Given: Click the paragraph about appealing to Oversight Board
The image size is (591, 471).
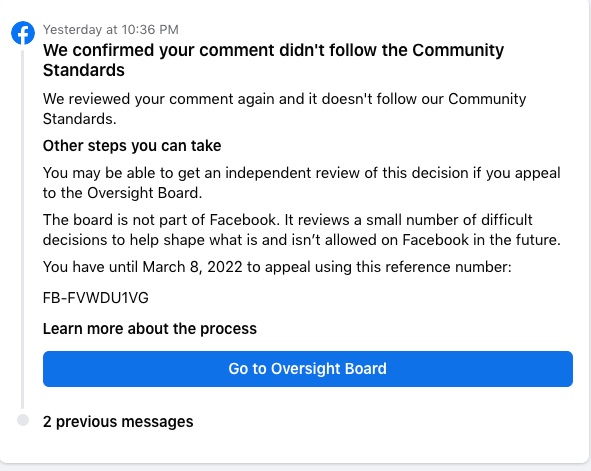Looking at the screenshot, I should 302,183.
